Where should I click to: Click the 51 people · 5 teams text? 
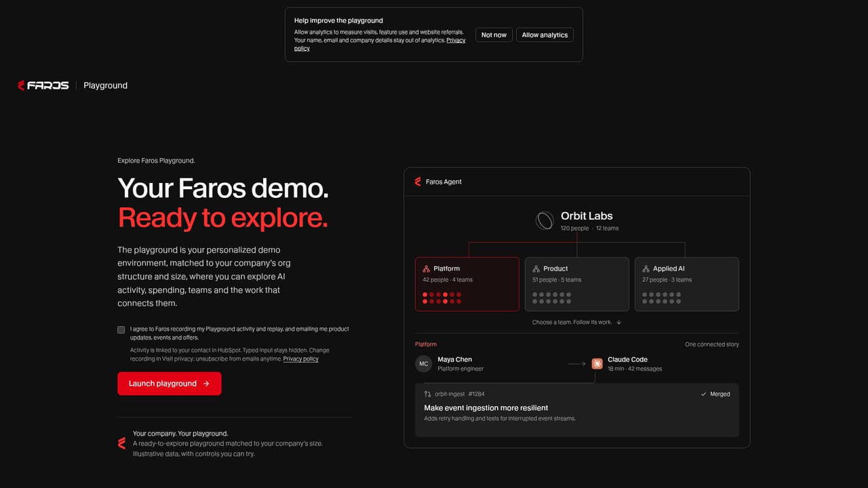click(x=557, y=280)
